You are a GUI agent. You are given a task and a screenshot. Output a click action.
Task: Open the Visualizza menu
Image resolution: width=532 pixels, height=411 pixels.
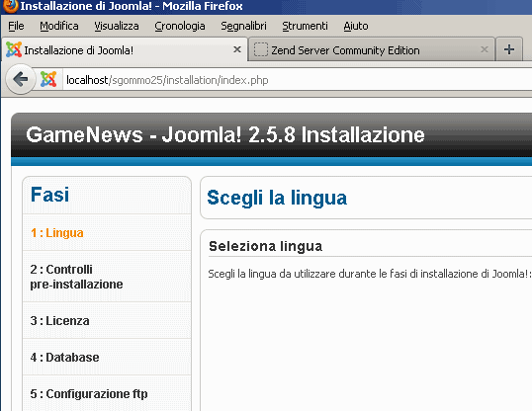point(117,26)
